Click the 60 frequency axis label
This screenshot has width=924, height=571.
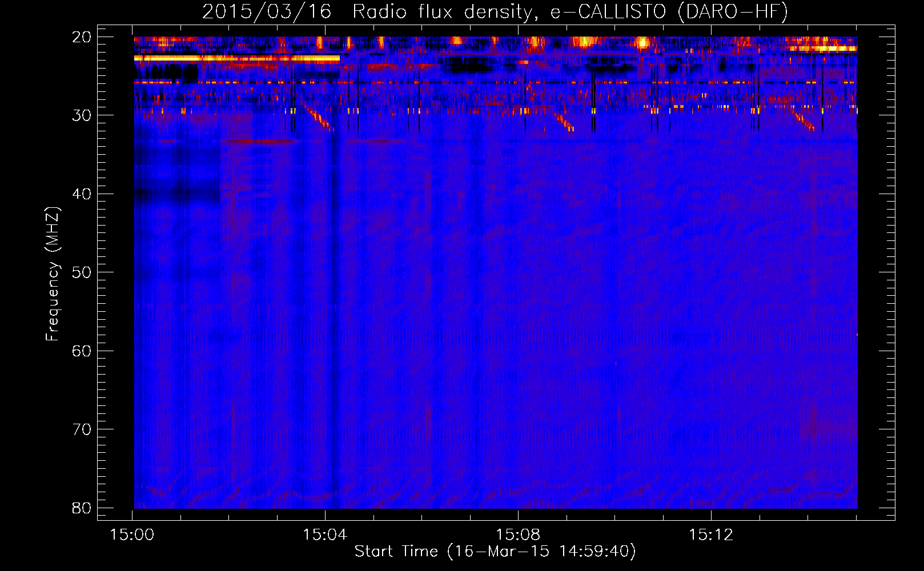pos(82,351)
